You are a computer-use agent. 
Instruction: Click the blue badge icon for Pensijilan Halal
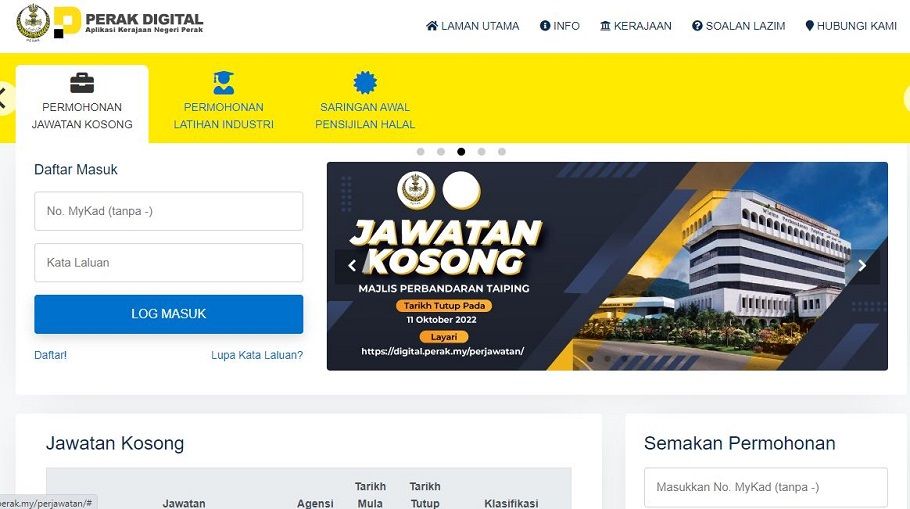click(x=365, y=82)
